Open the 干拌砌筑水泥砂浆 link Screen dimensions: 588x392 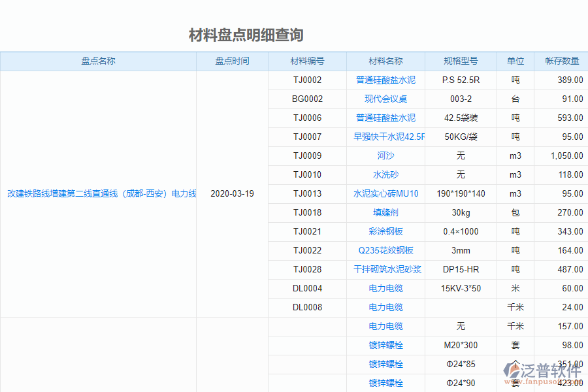click(385, 269)
